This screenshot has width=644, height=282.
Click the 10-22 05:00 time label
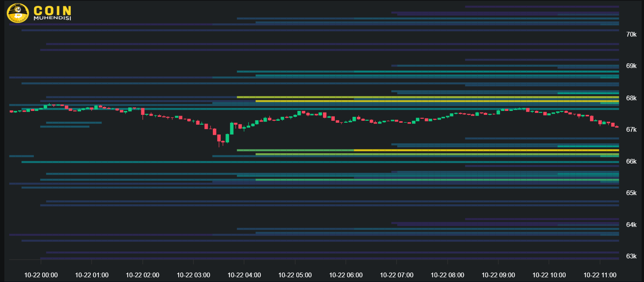point(295,275)
